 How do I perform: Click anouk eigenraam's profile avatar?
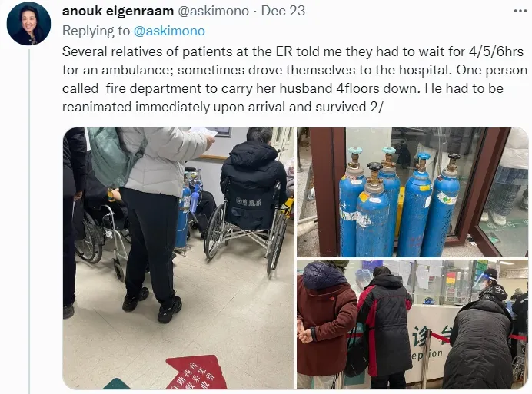(x=29, y=23)
